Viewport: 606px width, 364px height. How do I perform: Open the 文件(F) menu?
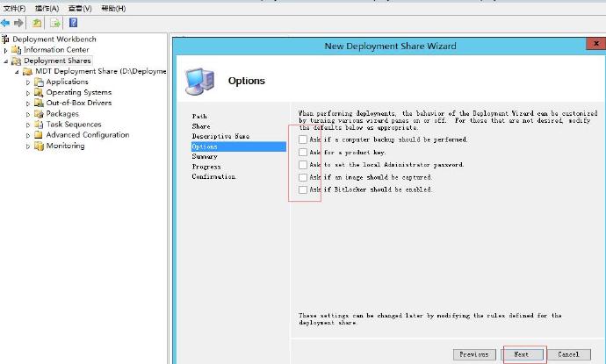click(x=14, y=9)
